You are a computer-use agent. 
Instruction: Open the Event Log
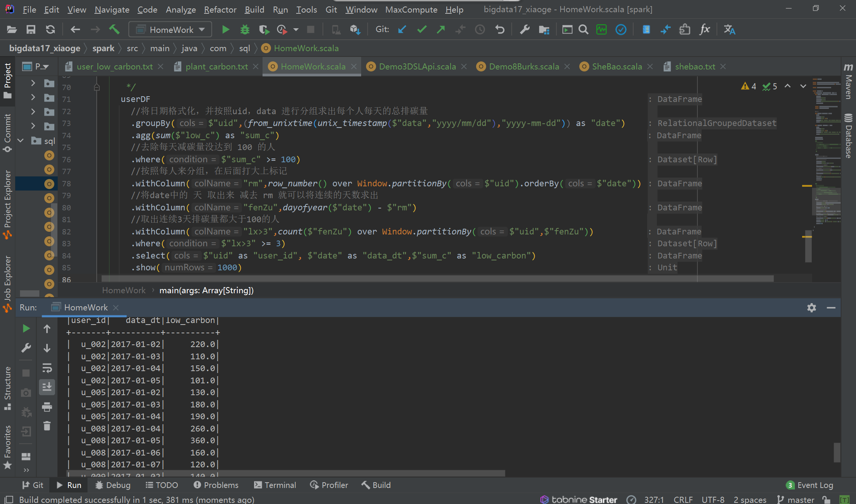[x=810, y=485]
